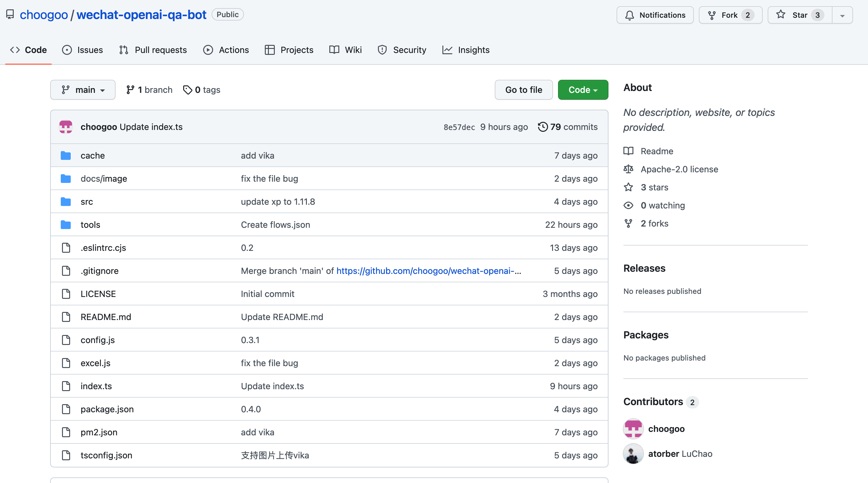Switch to the Issues tab
This screenshot has width=868, height=483.
pyautogui.click(x=83, y=50)
